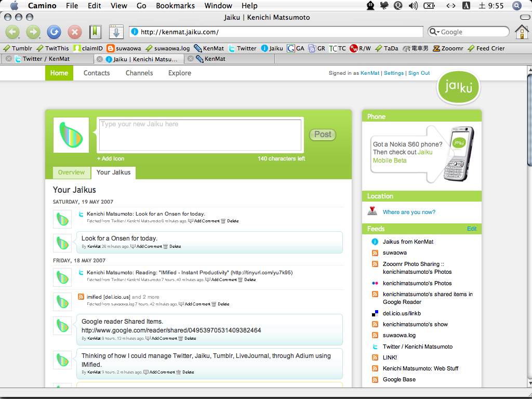Open the Settings link
Screen dimensions: 532x399
394,73
